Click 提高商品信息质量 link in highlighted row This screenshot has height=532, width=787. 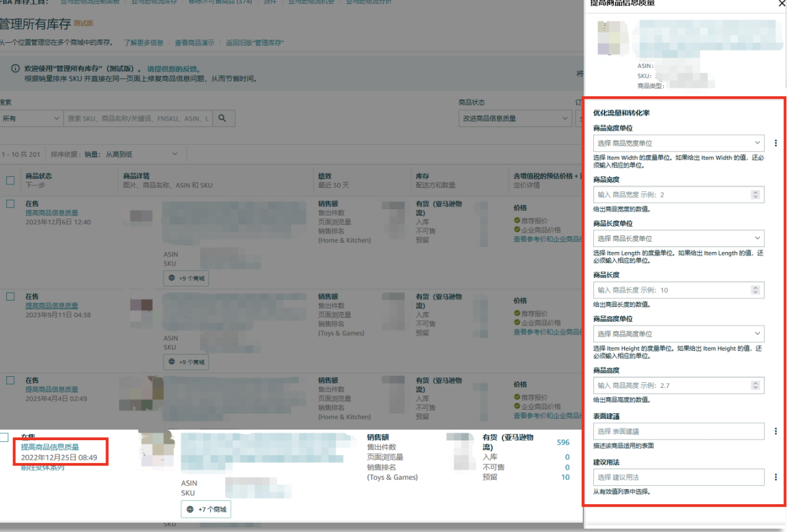pyautogui.click(x=50, y=447)
